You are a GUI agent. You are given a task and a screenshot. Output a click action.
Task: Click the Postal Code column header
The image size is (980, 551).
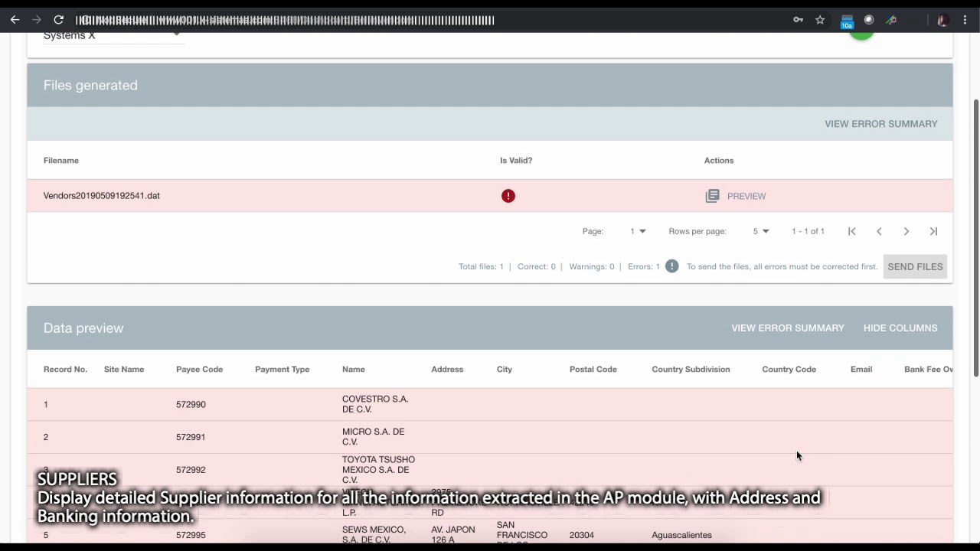(x=593, y=370)
